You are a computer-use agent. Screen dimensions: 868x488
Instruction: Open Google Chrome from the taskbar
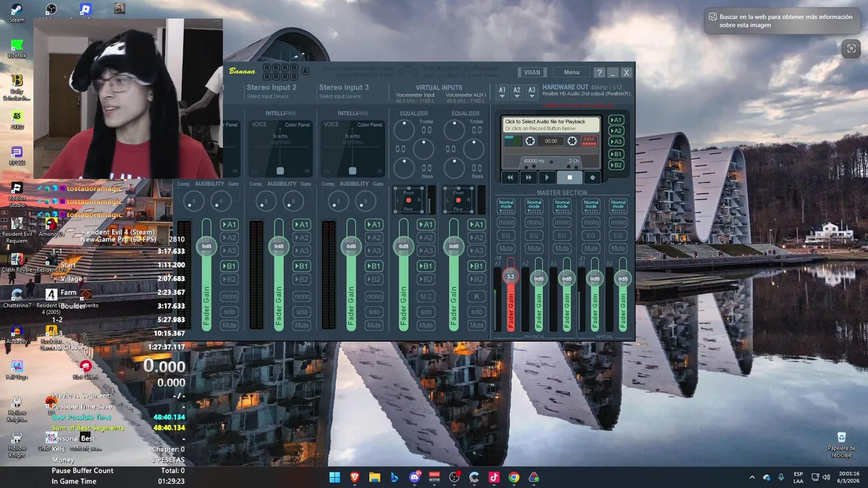pyautogui.click(x=514, y=477)
